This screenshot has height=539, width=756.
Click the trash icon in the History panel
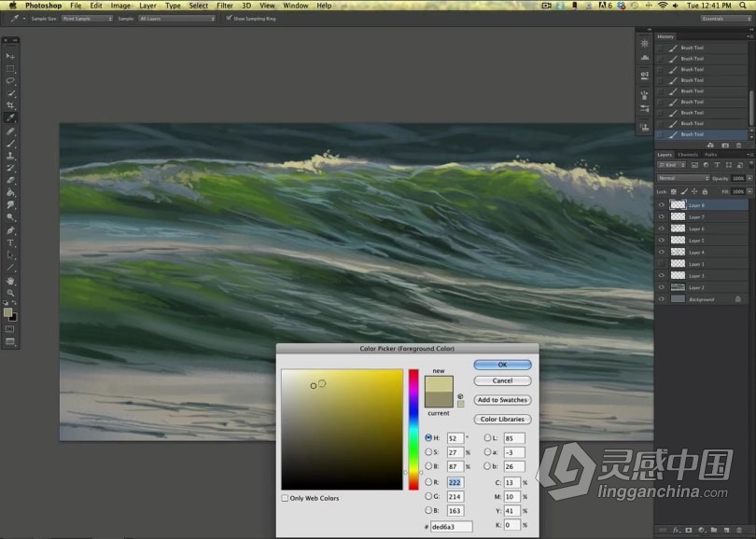738,145
